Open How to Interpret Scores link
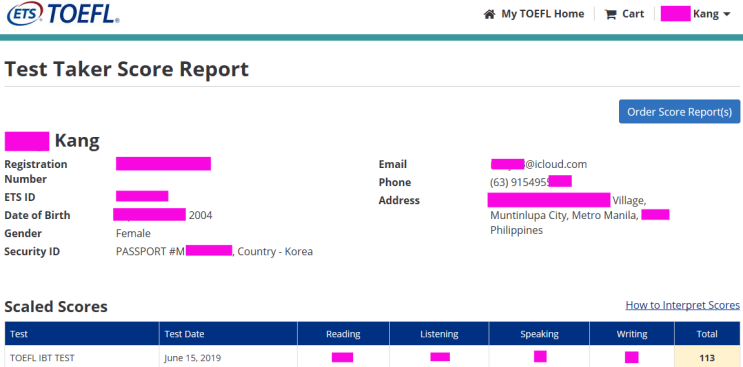The width and height of the screenshot is (743, 367). pyautogui.click(x=682, y=305)
